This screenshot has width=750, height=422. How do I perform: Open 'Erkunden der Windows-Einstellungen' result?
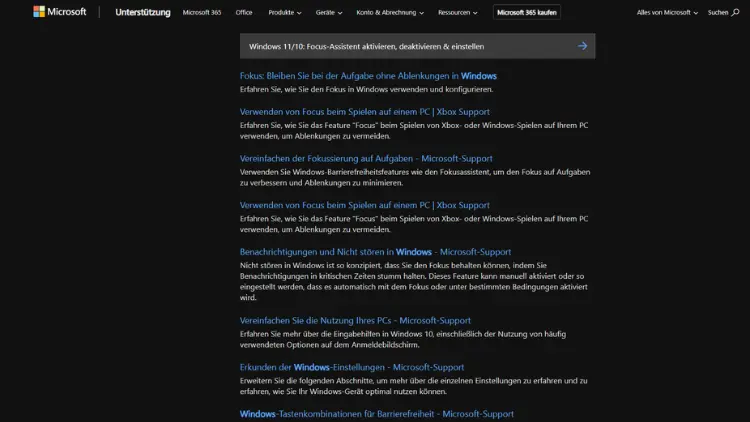[x=352, y=367]
